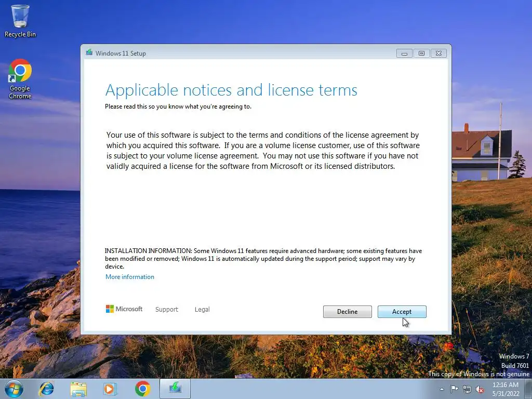The height and width of the screenshot is (399, 532).
Task: Launch Internet Explorer from the taskbar
Action: click(x=46, y=389)
